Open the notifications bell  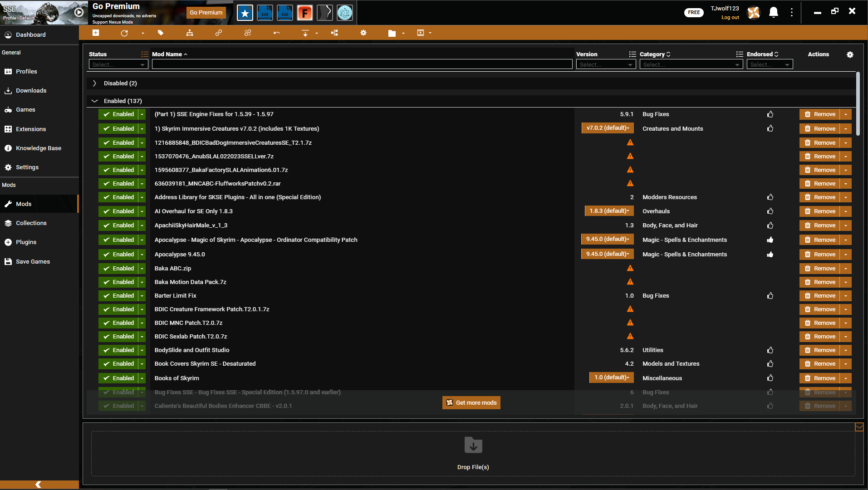coord(774,12)
